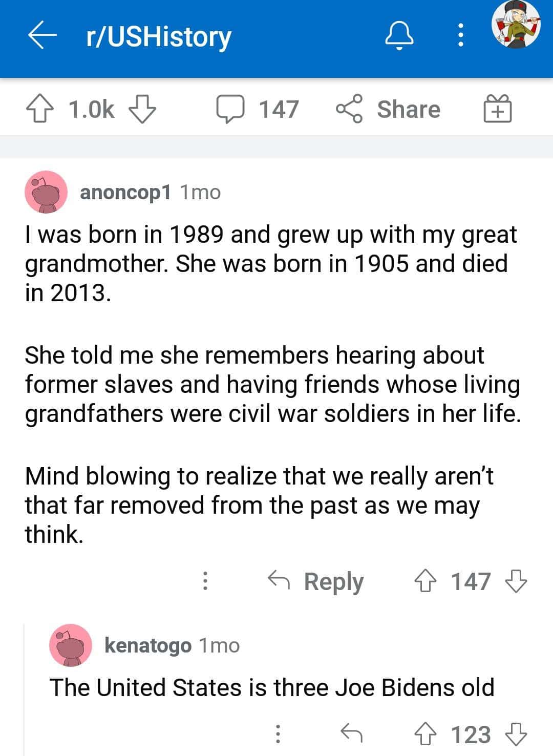Open more options for anoncop1's comment
553x756 pixels.
coord(205,581)
